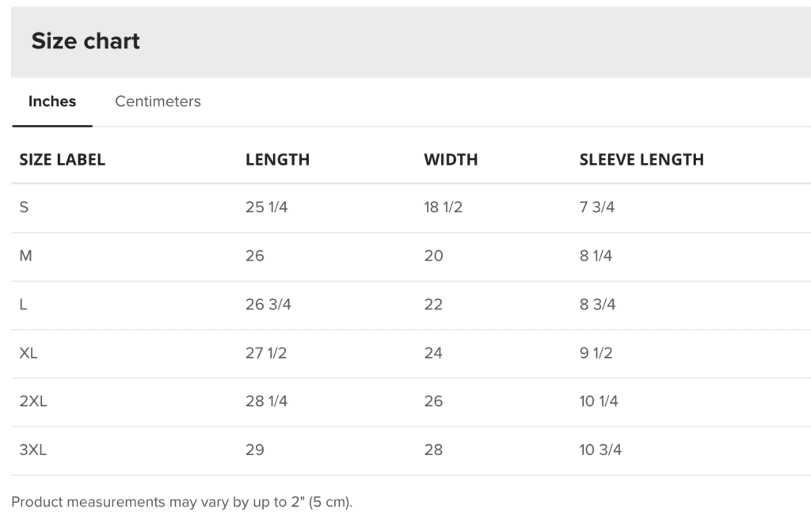
Task: Click length value 25 1/4 for S
Action: tap(266, 207)
